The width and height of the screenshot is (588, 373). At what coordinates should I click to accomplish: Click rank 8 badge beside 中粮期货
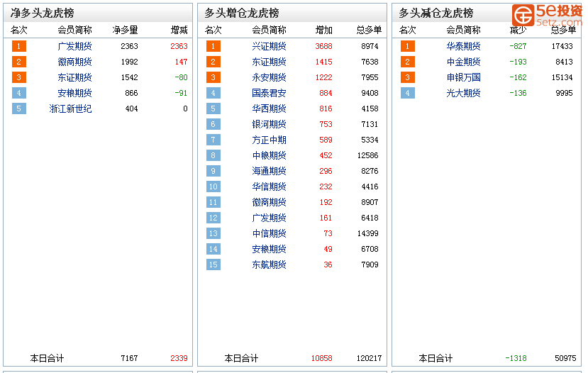(x=213, y=155)
